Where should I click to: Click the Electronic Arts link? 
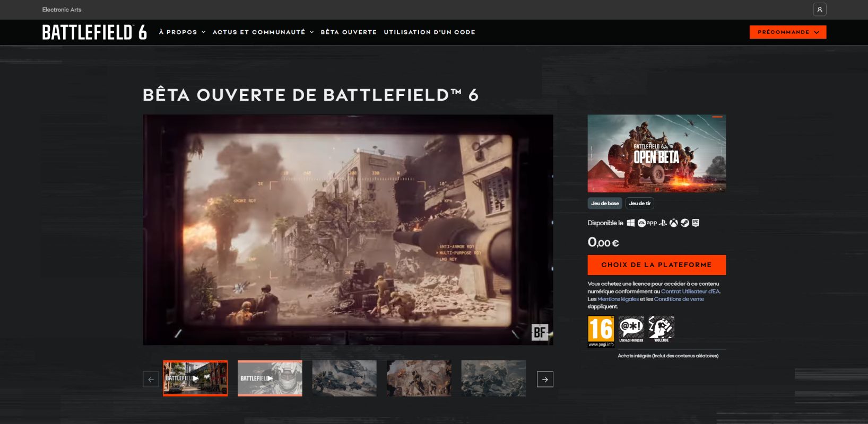coord(62,10)
